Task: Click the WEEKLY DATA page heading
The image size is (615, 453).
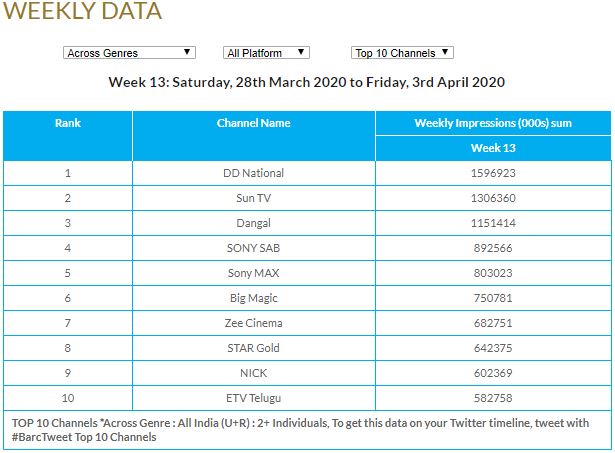Action: (83, 12)
